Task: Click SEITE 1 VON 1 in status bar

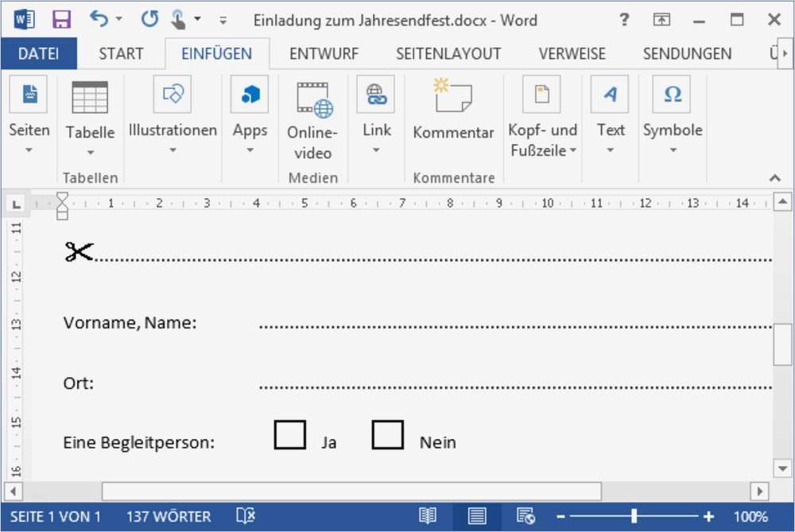Action: pyautogui.click(x=56, y=517)
